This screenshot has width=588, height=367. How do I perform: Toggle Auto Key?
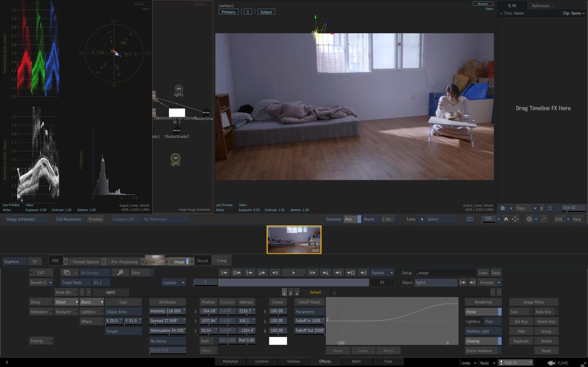point(546,312)
